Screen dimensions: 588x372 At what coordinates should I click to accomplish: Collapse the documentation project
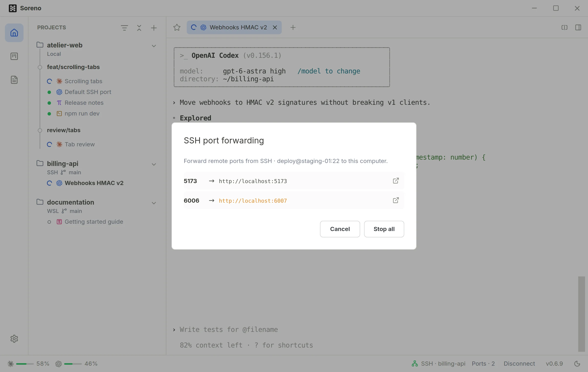pyautogui.click(x=154, y=203)
